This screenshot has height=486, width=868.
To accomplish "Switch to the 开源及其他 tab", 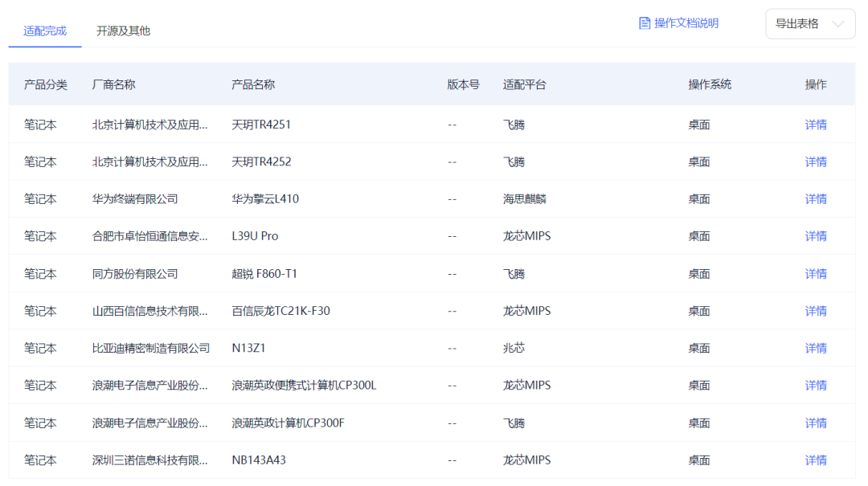I will click(123, 31).
